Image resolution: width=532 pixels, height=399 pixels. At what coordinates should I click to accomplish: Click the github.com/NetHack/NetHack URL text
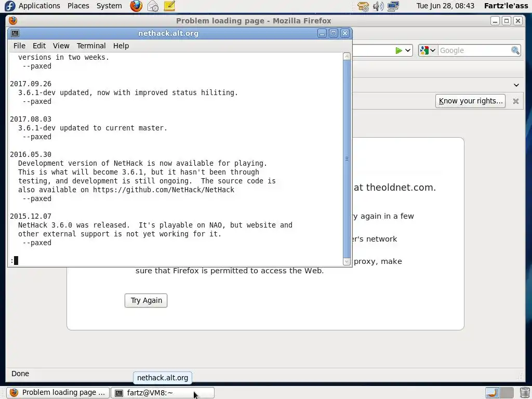164,190
